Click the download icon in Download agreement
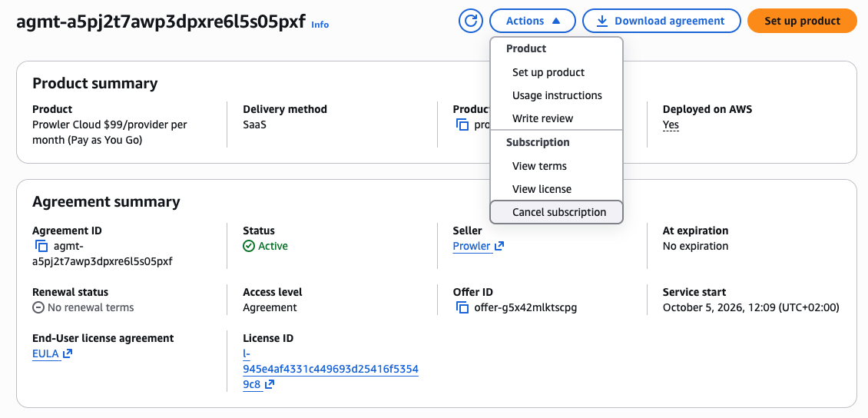This screenshot has height=418, width=868. point(602,21)
